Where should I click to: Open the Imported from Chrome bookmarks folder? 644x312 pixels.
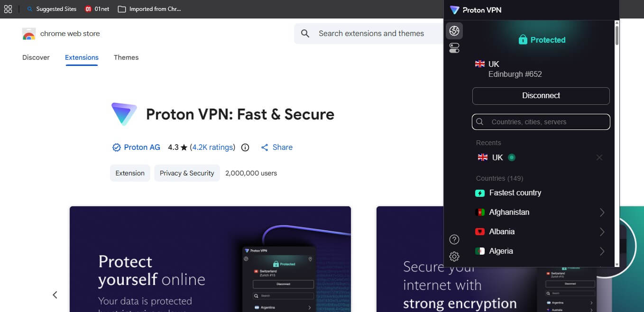[x=149, y=9]
